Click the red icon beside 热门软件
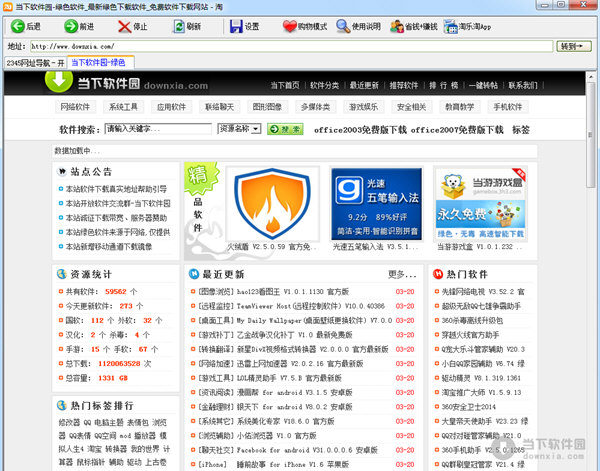This screenshot has height=471, width=600. tap(438, 274)
